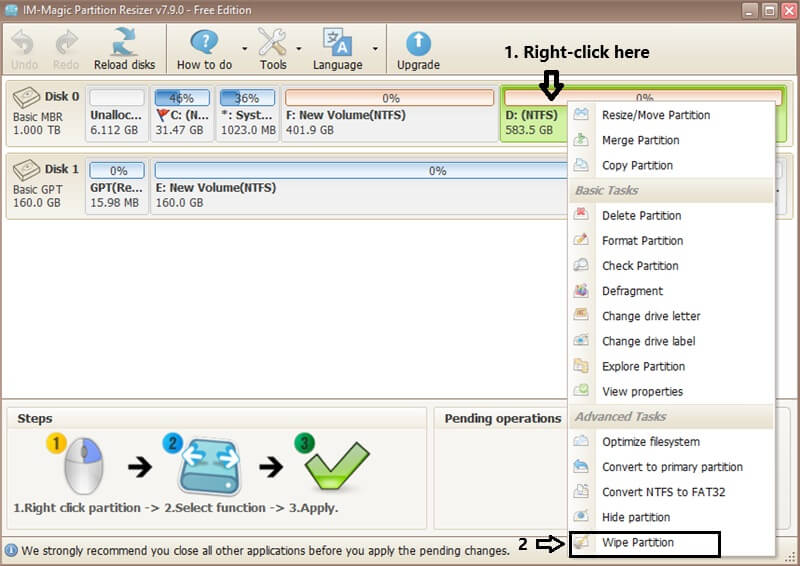
Task: Choose Resize/Move Partition from context menu
Action: (x=671, y=115)
